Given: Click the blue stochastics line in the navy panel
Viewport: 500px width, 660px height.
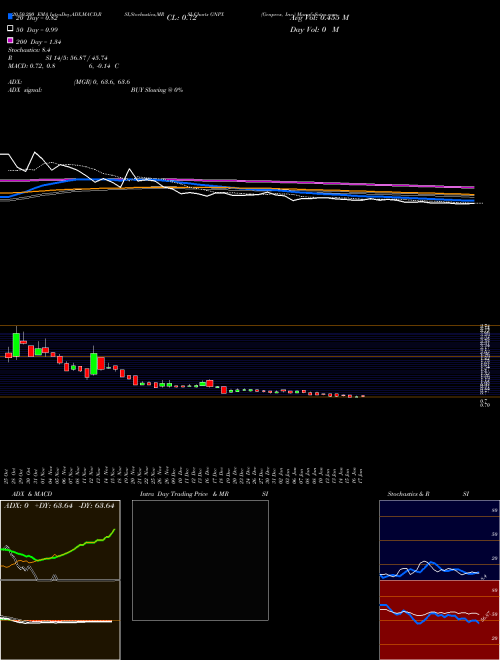Looking at the screenshot, I should 429,568.
